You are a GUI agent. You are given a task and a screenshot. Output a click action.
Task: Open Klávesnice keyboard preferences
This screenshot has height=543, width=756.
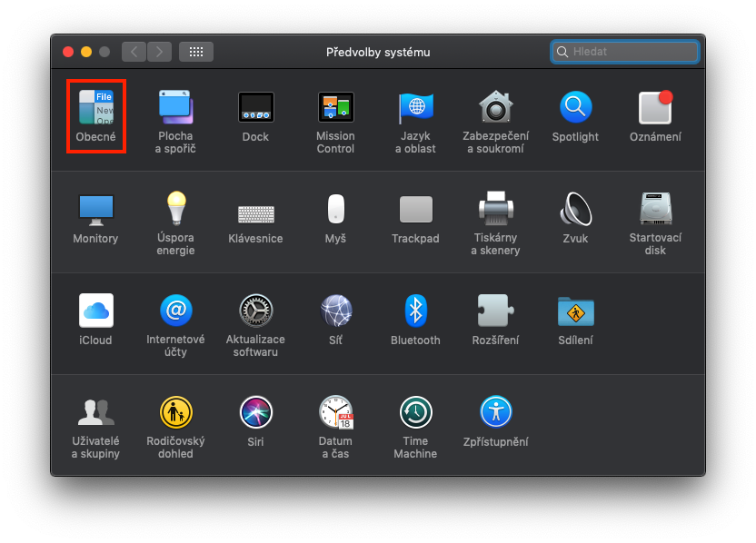pos(255,213)
